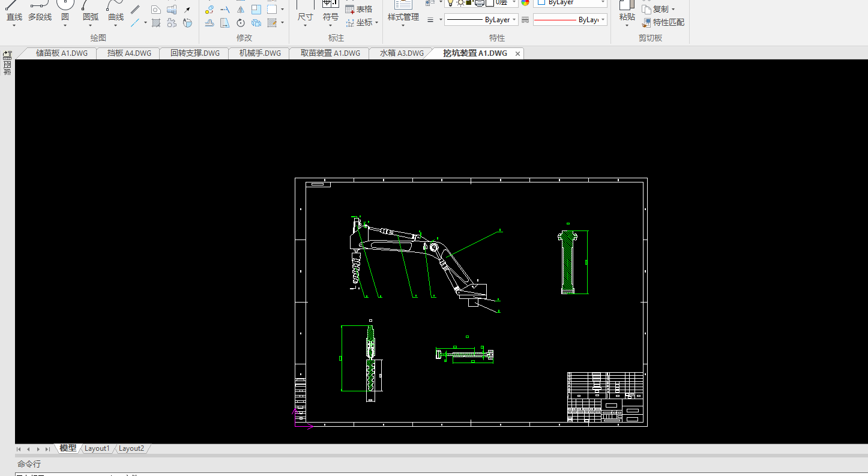Switch to the Layout1 tab
Viewport: 868px width, 476px height.
tap(97, 448)
